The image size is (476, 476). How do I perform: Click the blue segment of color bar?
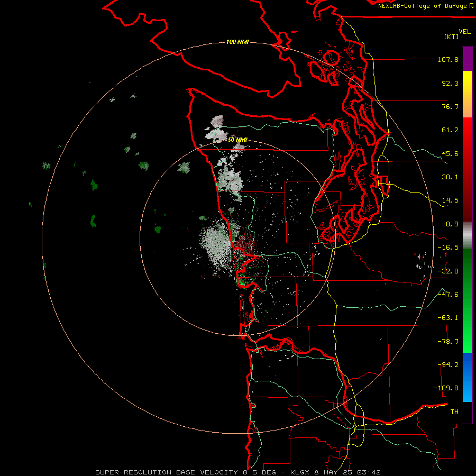467,377
